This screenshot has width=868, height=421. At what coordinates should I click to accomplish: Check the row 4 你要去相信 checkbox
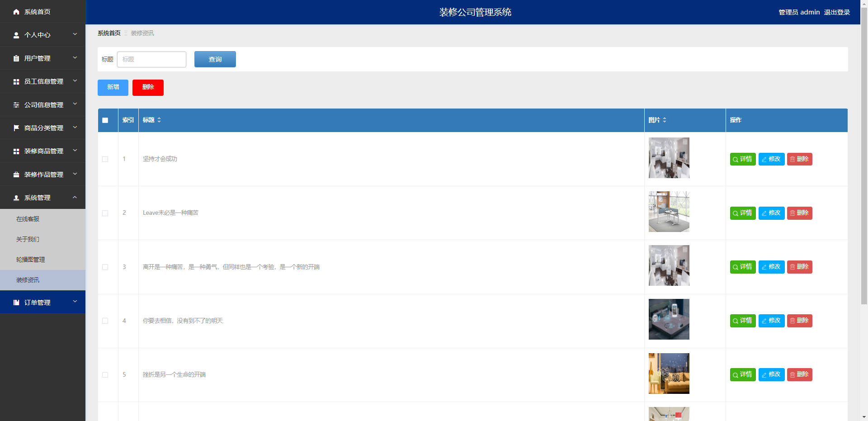[105, 321]
